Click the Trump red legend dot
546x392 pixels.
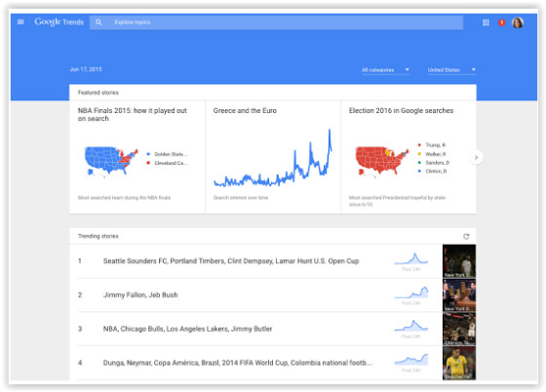coord(419,145)
